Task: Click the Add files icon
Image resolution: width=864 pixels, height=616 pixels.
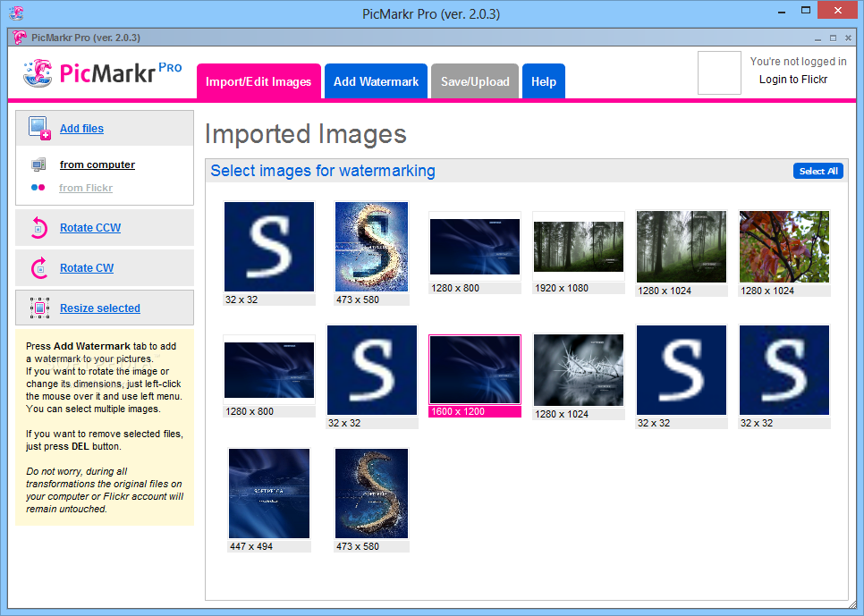Action: click(39, 129)
